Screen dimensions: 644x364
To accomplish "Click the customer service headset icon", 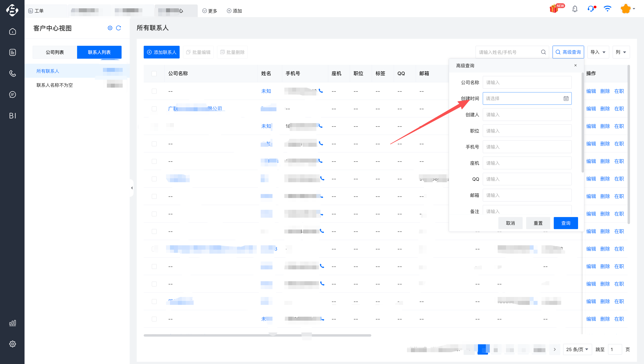I will tap(591, 9).
